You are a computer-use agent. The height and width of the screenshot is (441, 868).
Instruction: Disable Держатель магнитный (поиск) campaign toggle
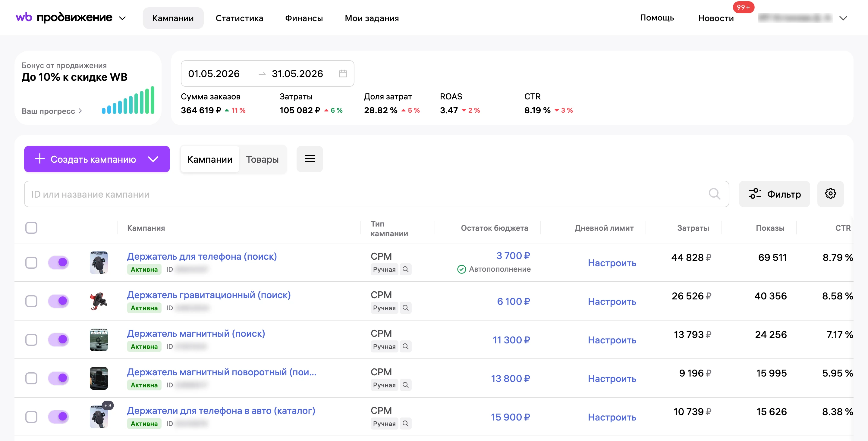[58, 339]
